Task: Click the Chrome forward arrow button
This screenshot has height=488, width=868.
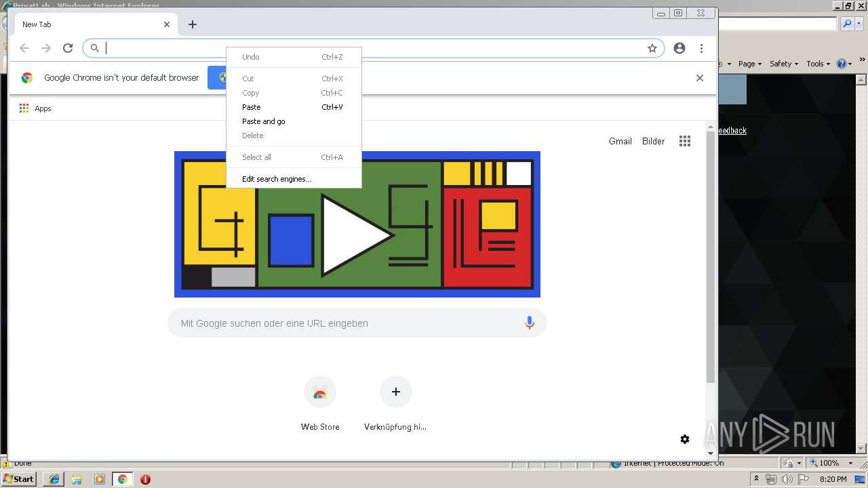Action: tap(46, 48)
